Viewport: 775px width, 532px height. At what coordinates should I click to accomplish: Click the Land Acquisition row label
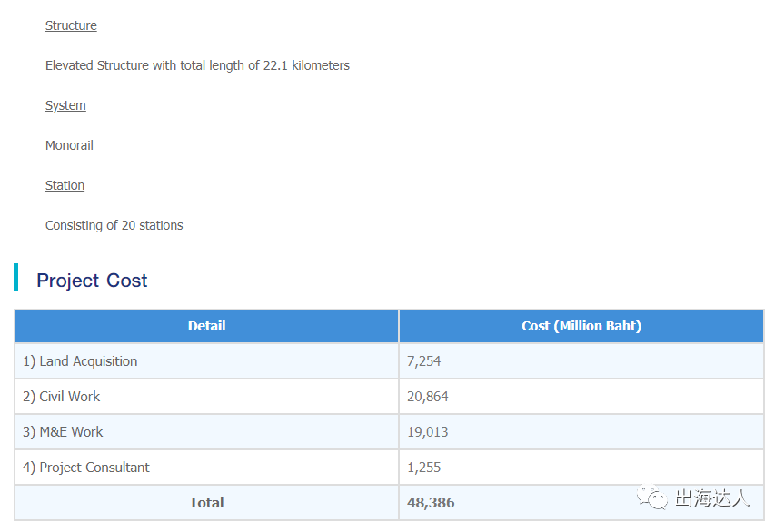(80, 361)
